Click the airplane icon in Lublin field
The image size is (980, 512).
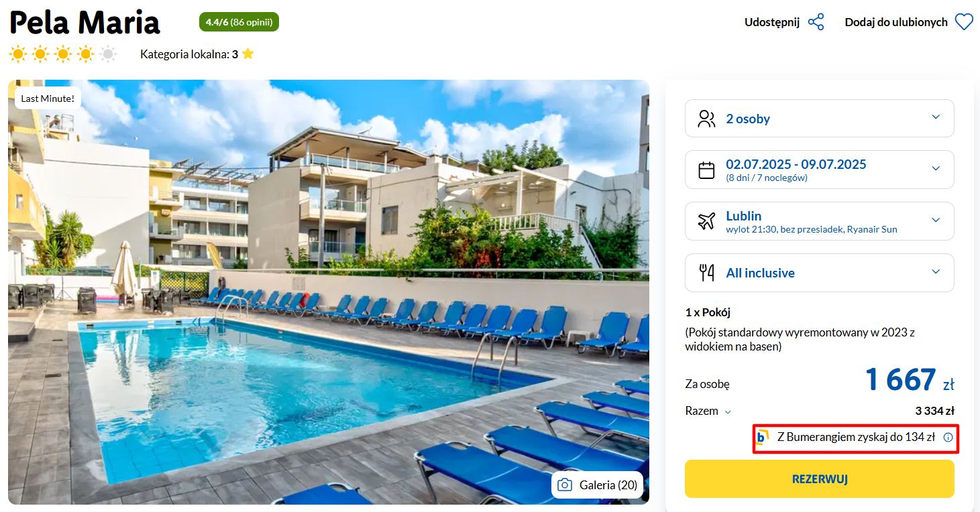click(x=706, y=221)
